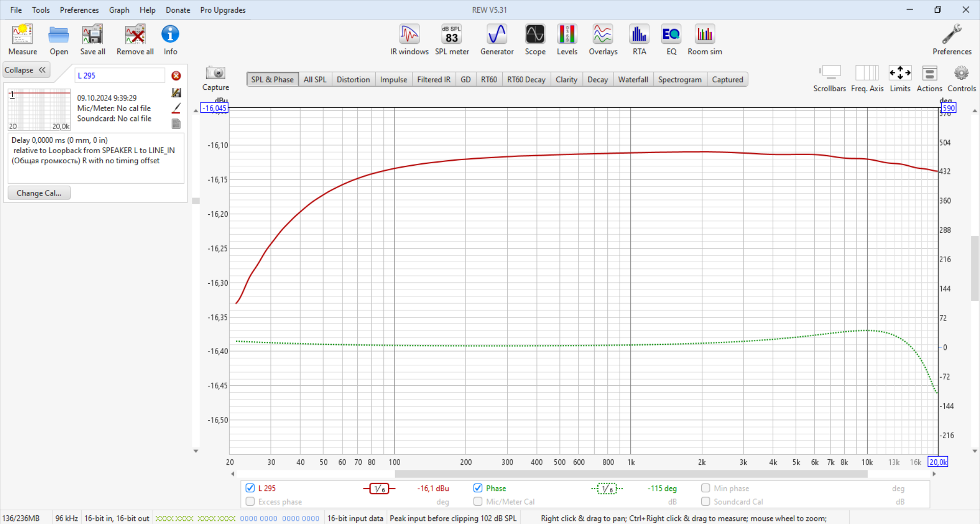Open the EQ window
The width and height of the screenshot is (980, 524).
(671, 40)
